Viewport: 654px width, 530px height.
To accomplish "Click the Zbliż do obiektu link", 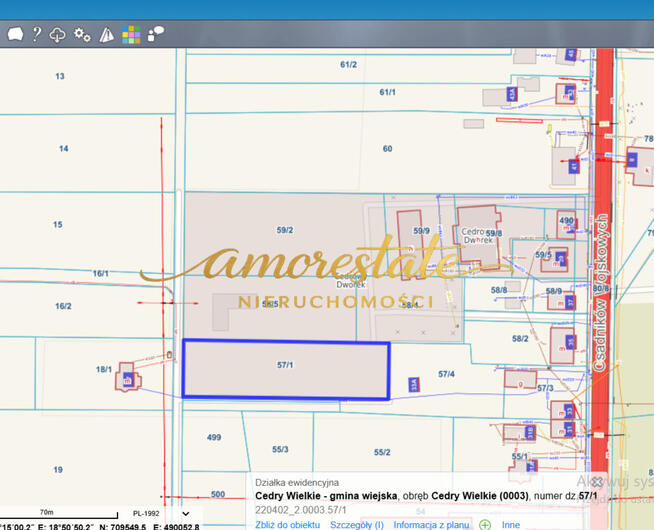I will pyautogui.click(x=287, y=524).
